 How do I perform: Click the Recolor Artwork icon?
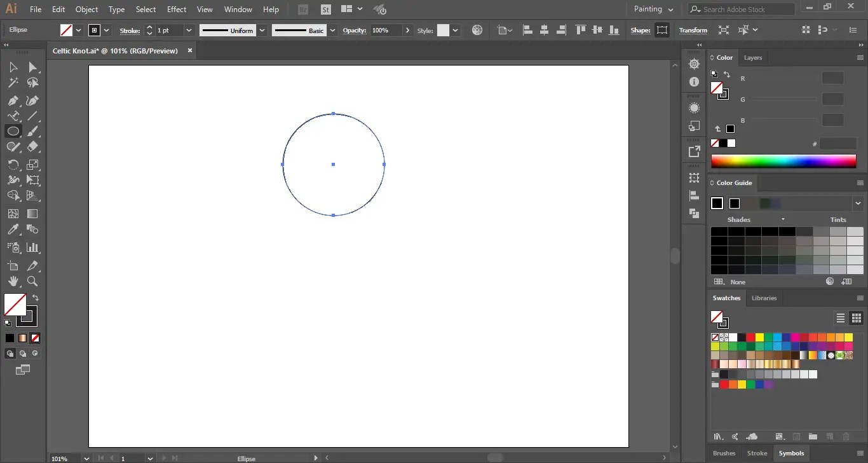click(x=477, y=30)
